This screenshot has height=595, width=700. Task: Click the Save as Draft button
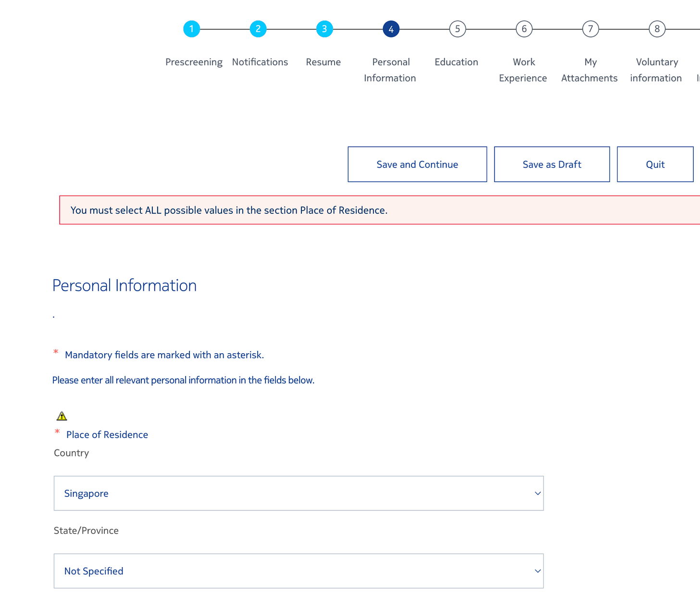pos(551,164)
